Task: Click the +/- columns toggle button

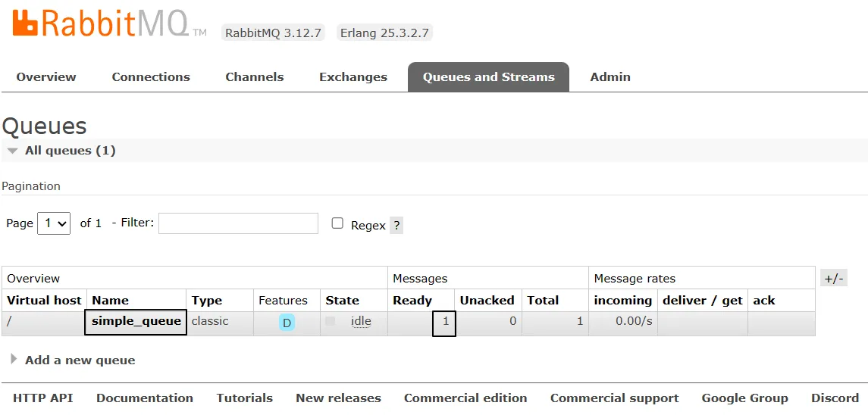Action: click(833, 278)
